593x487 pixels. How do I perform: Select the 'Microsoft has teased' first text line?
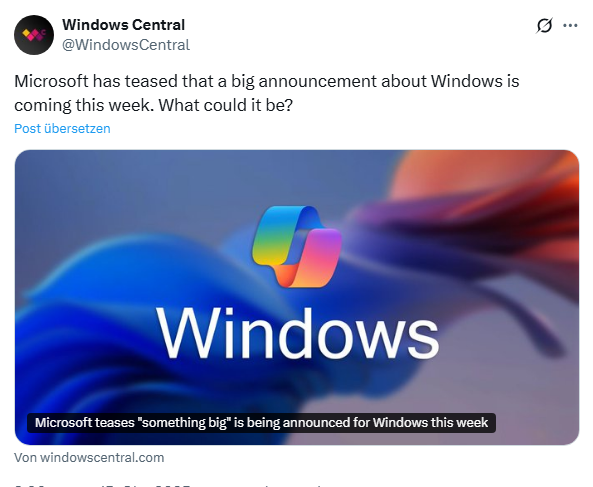point(267,81)
